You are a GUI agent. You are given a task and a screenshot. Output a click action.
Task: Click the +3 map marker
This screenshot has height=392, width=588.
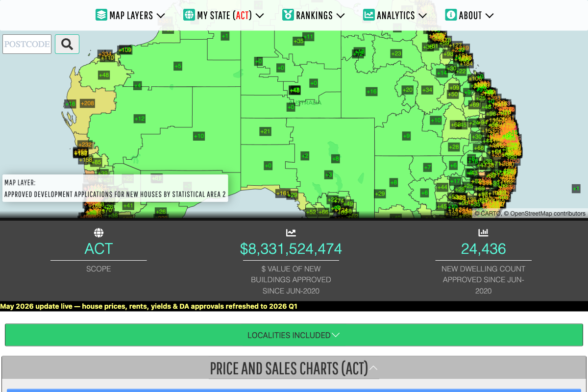(328, 174)
